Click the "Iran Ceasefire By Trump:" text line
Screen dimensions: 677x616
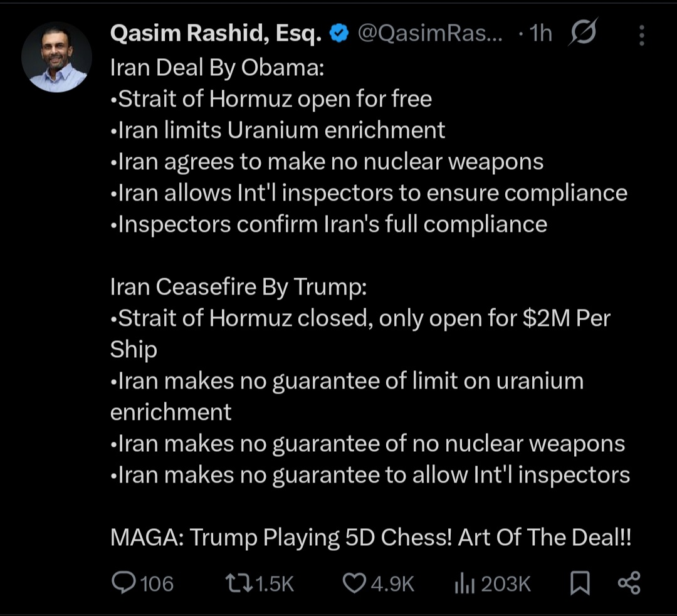tap(238, 287)
